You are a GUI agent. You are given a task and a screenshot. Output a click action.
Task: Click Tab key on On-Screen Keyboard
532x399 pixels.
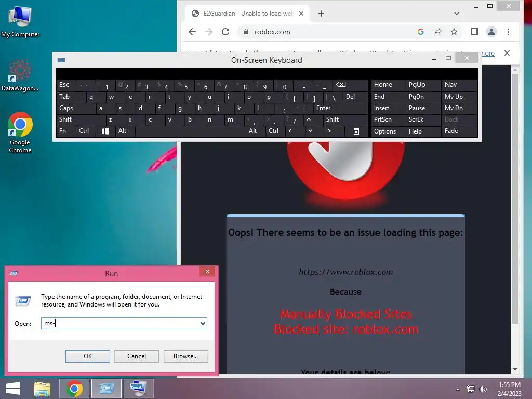(71, 97)
